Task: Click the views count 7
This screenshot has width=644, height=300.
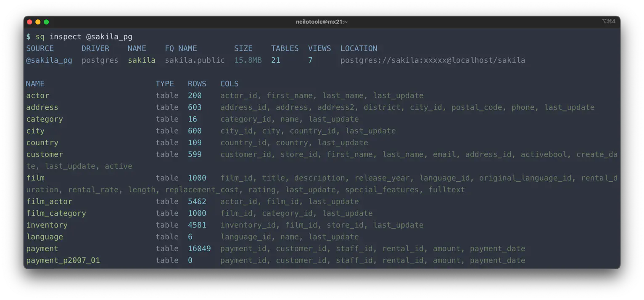Action: [310, 60]
